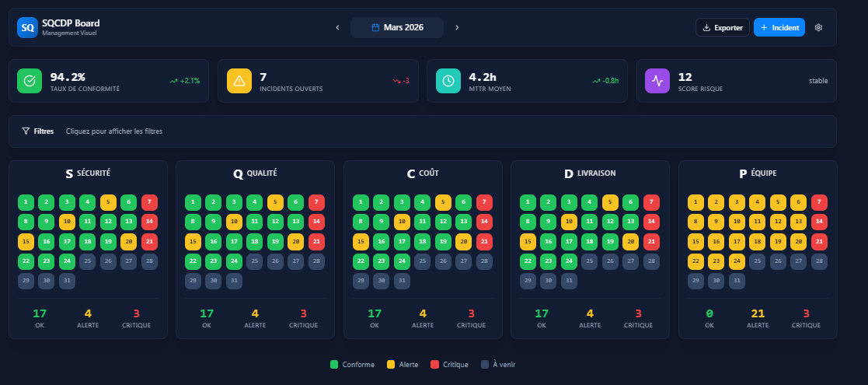
Task: Select the Équipe column header
Action: click(x=758, y=173)
